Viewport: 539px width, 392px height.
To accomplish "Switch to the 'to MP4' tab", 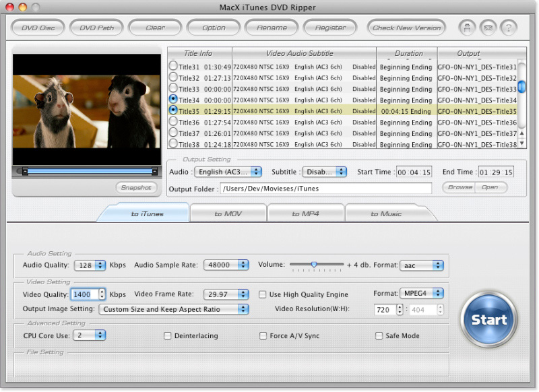I will pos(306,214).
